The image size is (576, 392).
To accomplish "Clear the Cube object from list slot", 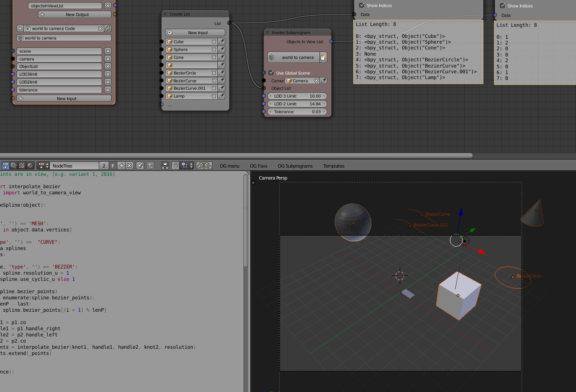I will (x=214, y=42).
